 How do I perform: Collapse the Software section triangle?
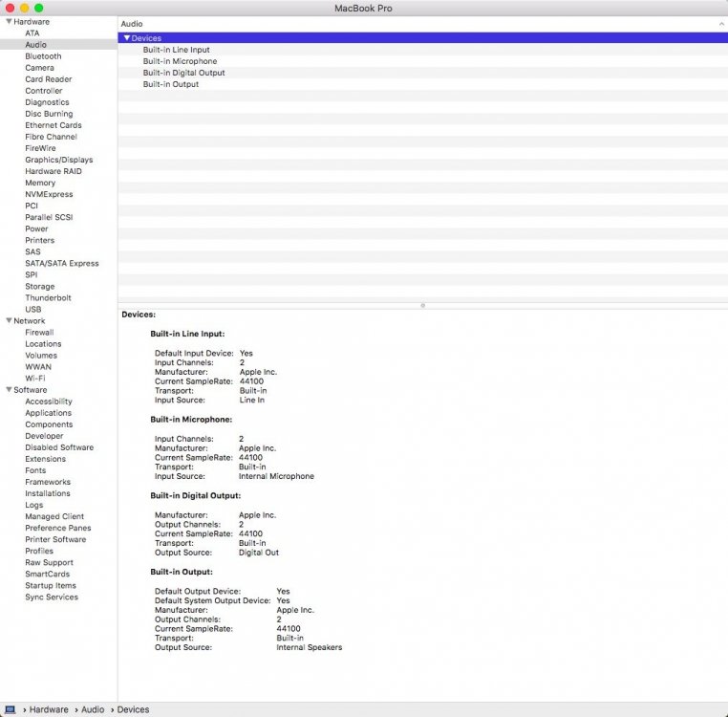tap(9, 389)
